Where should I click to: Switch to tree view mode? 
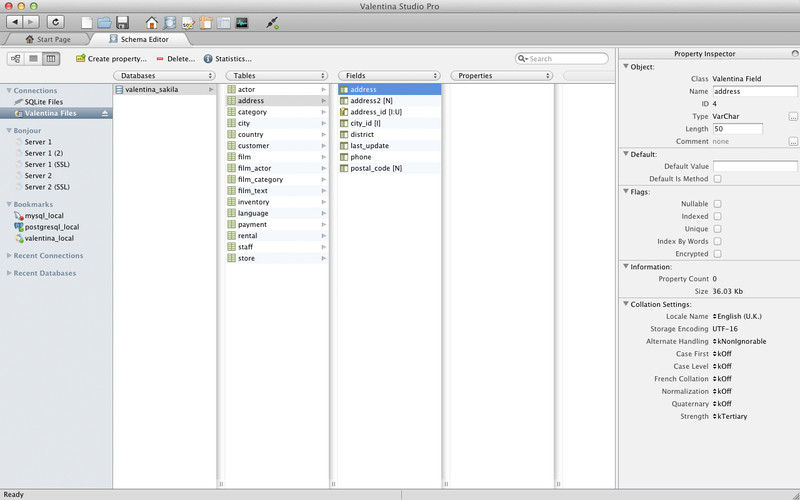pos(16,59)
